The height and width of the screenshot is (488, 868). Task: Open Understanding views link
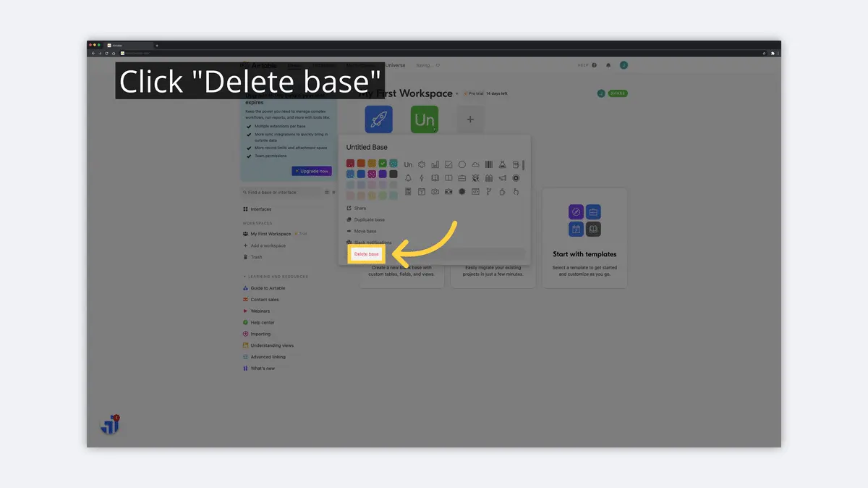pyautogui.click(x=268, y=345)
